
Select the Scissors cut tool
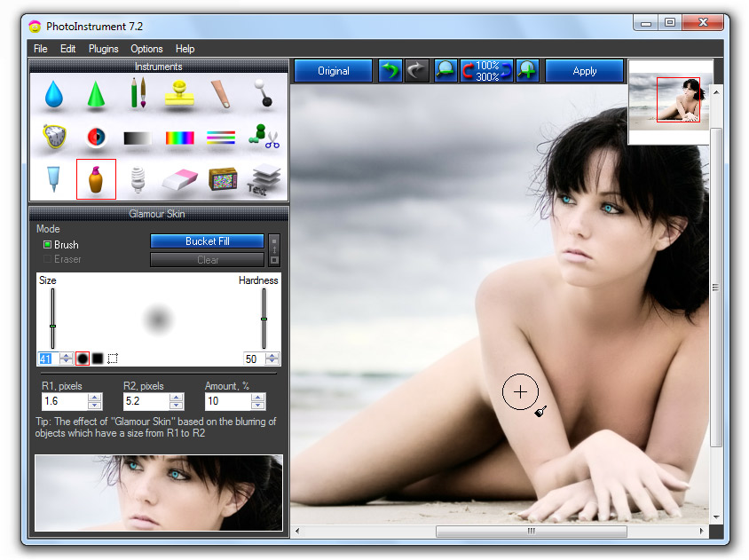(262, 137)
